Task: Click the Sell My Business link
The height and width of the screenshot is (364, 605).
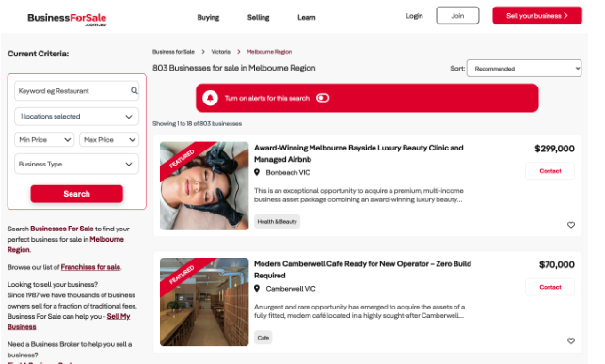Action: pos(69,322)
